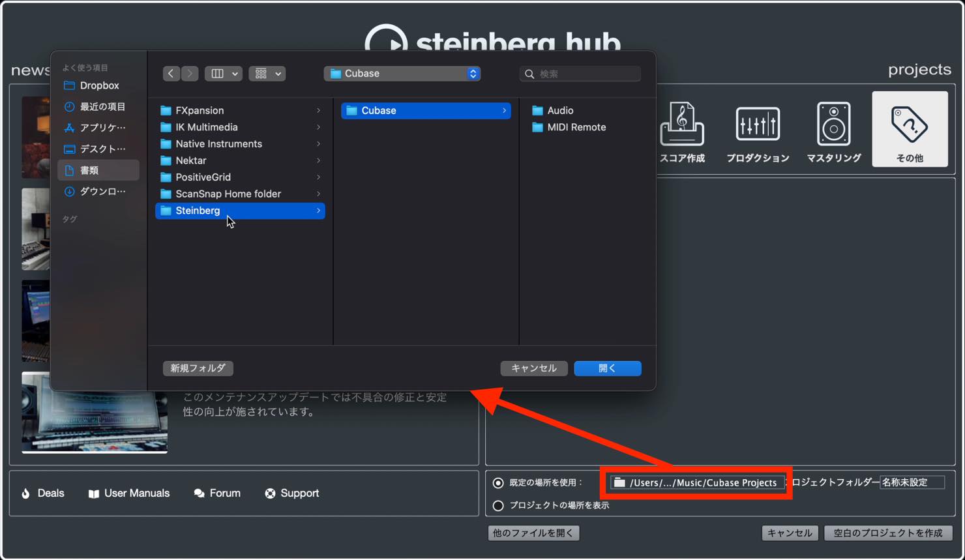
Task: Select 書類 in the sidebar
Action: tap(98, 170)
